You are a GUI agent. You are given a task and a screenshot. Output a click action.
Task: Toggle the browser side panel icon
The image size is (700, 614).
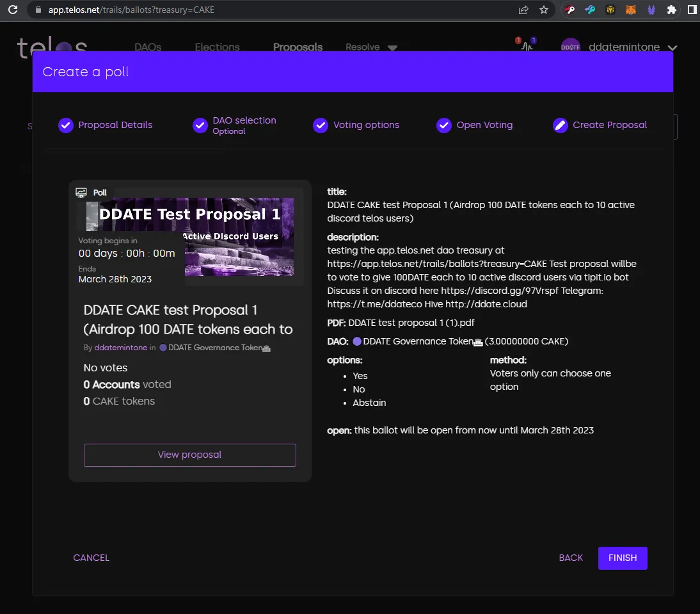[x=692, y=10]
